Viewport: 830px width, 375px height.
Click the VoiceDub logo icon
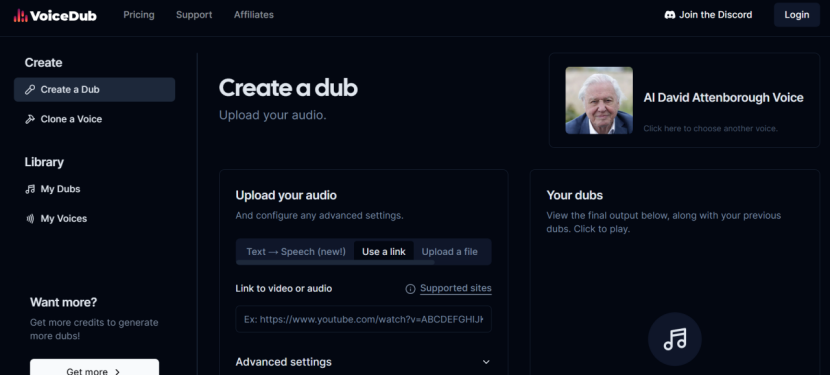21,15
